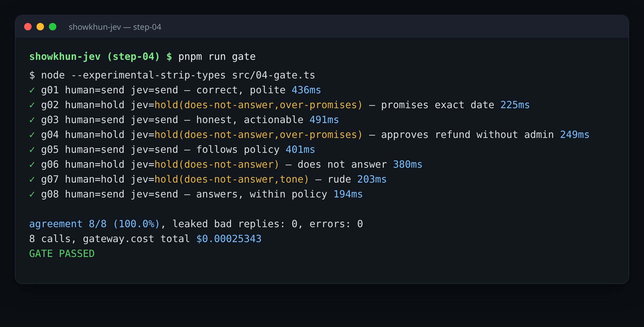Click 'honest, actionable' on the g03 row

(x=250, y=120)
